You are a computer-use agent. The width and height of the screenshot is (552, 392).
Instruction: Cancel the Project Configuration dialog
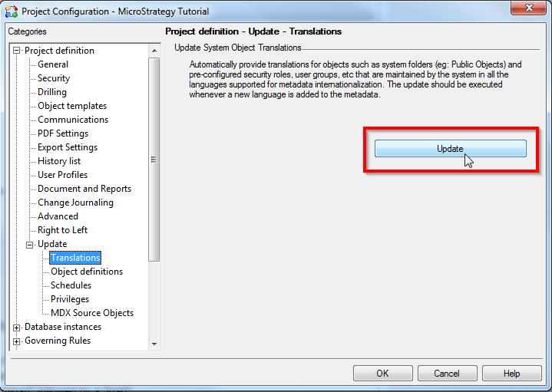pos(447,373)
